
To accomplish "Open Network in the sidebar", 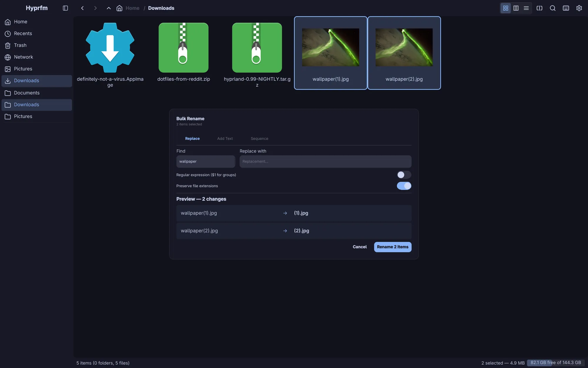I will [37, 57].
